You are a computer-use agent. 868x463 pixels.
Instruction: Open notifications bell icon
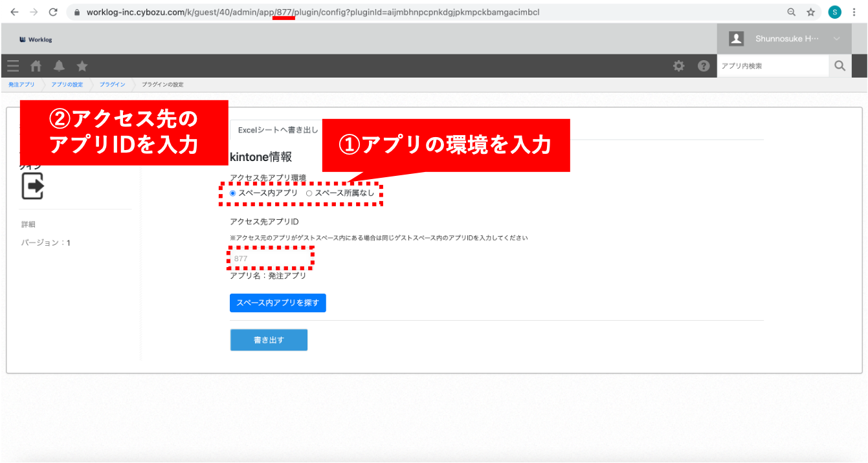[59, 66]
